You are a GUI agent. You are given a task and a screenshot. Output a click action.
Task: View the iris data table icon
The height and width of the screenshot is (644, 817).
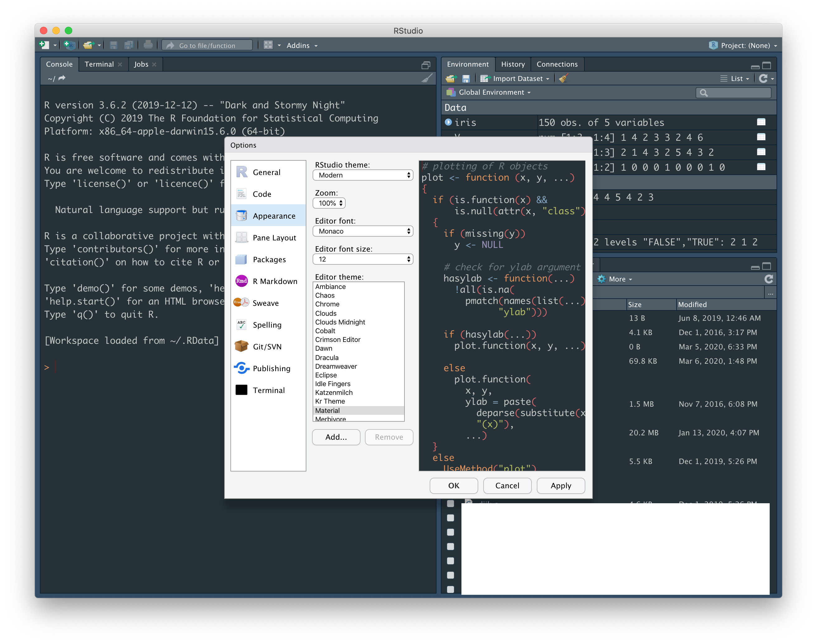(761, 122)
